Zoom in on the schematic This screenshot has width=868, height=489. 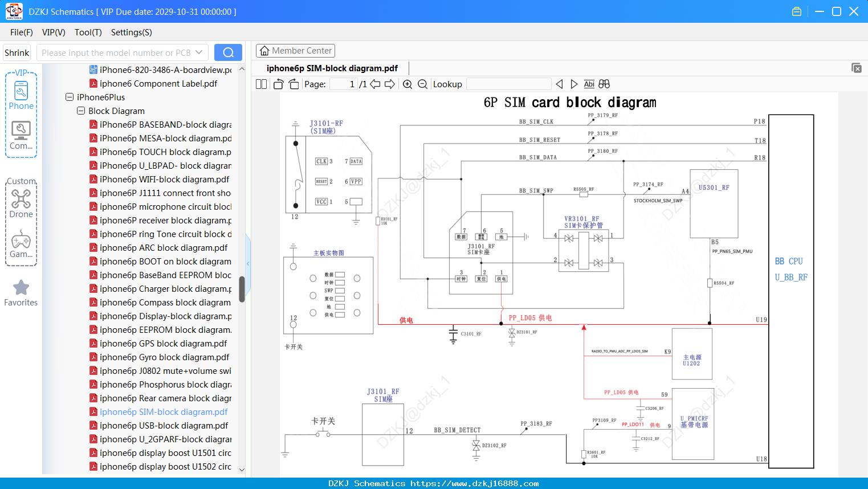tap(407, 84)
